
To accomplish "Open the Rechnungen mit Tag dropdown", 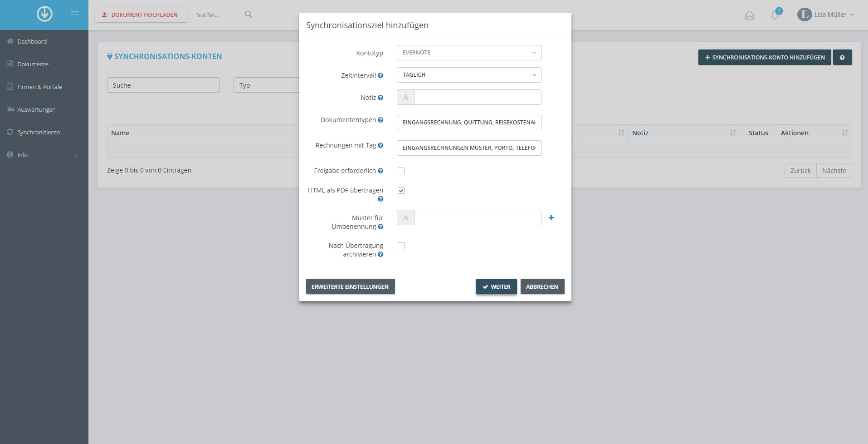I will pos(469,148).
